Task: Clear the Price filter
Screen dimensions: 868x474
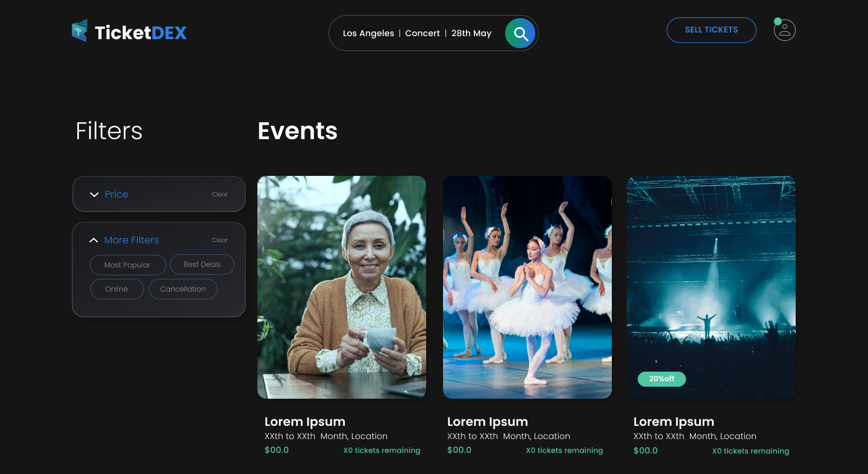Action: (219, 194)
